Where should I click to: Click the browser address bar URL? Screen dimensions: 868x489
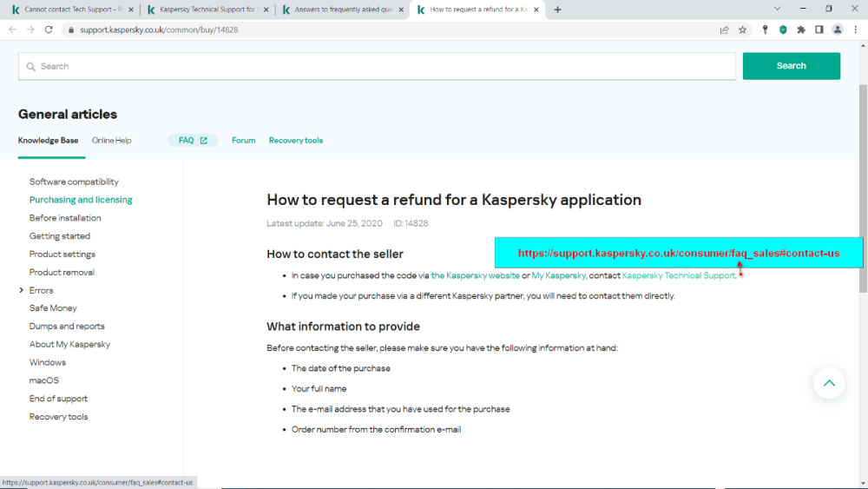pos(159,30)
